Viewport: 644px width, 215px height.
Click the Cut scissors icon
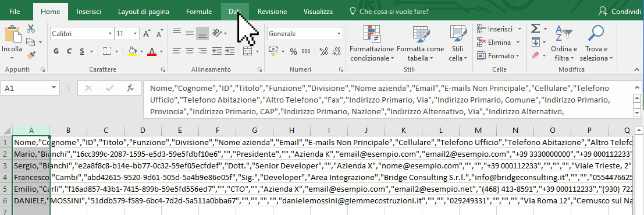(x=31, y=29)
